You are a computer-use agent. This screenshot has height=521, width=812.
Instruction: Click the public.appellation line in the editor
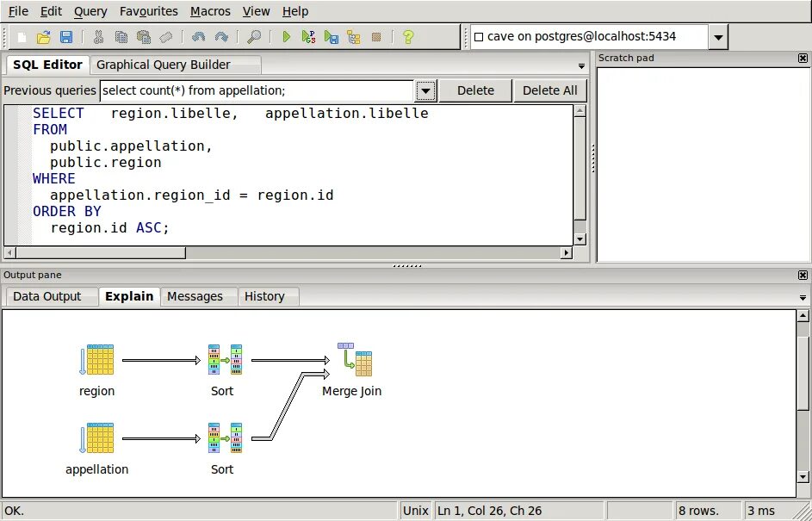131,146
